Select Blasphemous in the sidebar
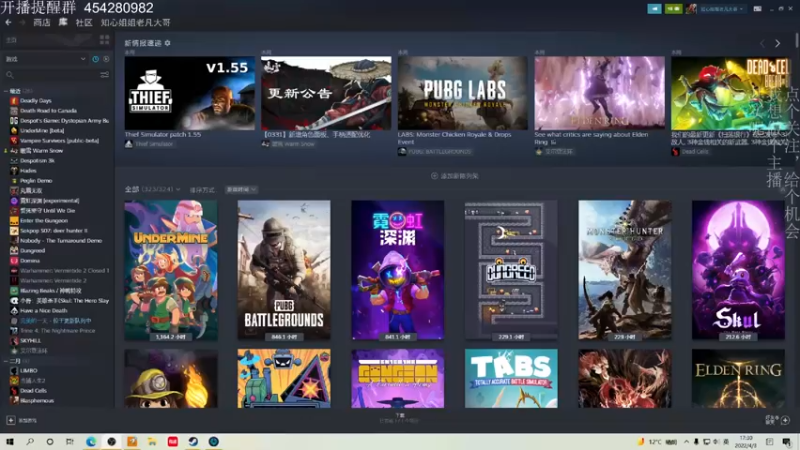 (37, 401)
